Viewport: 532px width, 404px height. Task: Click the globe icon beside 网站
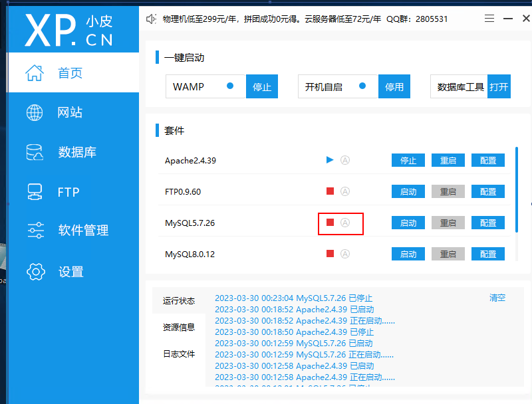pos(35,112)
